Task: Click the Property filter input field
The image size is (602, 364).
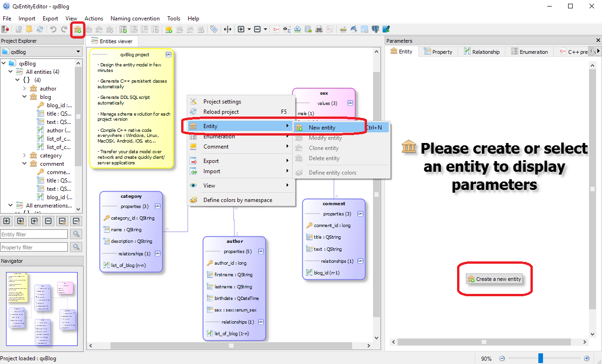Action: point(34,247)
